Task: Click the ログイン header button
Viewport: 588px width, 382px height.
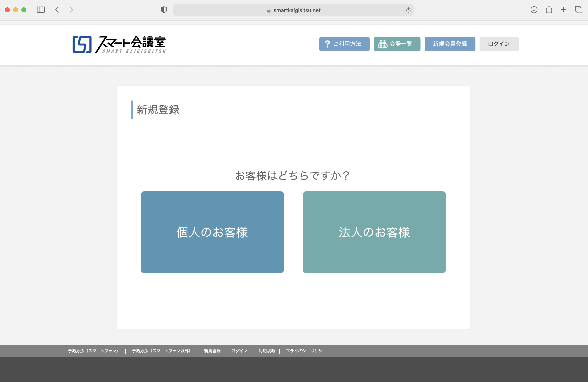Action: click(499, 44)
